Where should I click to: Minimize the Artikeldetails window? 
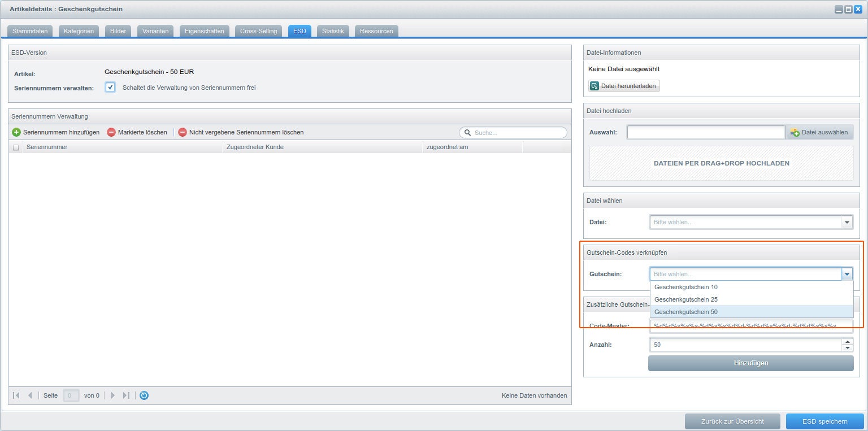point(839,10)
